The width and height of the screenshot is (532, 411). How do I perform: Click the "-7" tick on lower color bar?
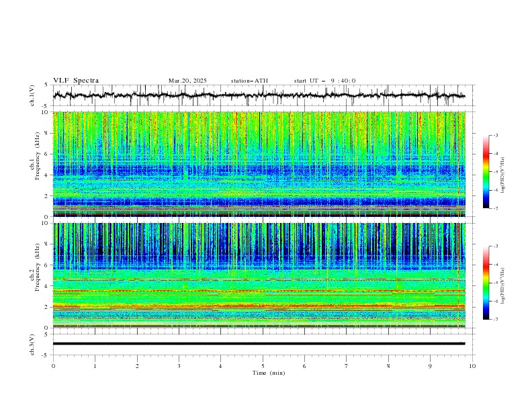(x=496, y=320)
